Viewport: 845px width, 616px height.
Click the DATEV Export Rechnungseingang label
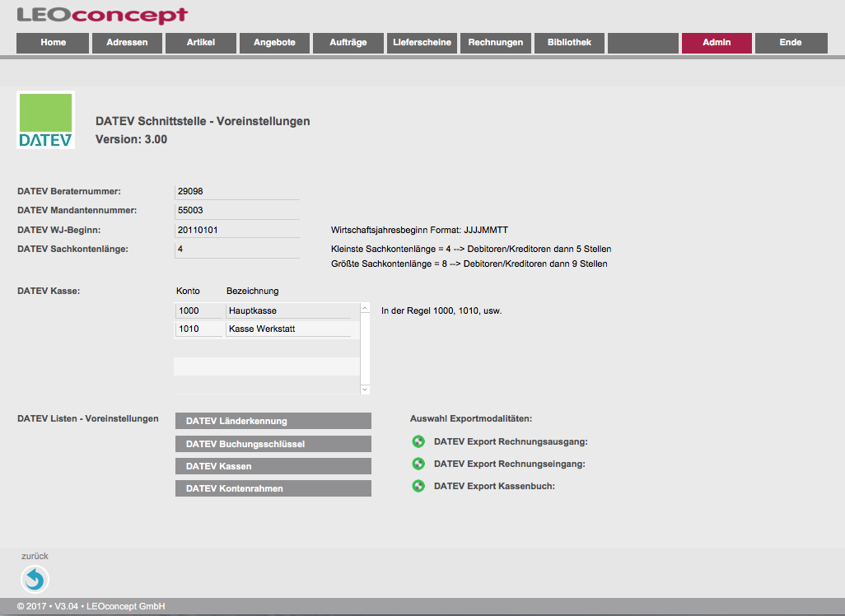click(509, 464)
